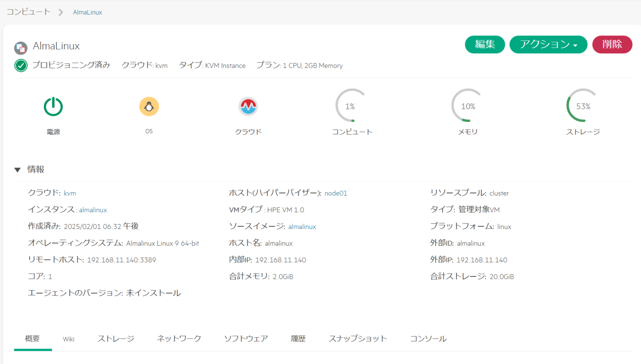
Task: Select the スナップショット tab
Action: click(358, 339)
